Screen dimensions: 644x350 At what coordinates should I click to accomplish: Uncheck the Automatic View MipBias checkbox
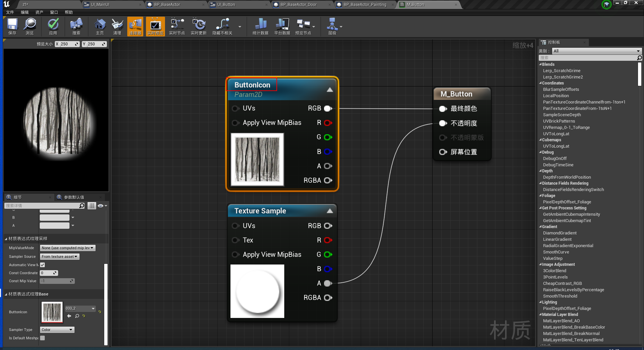42,265
